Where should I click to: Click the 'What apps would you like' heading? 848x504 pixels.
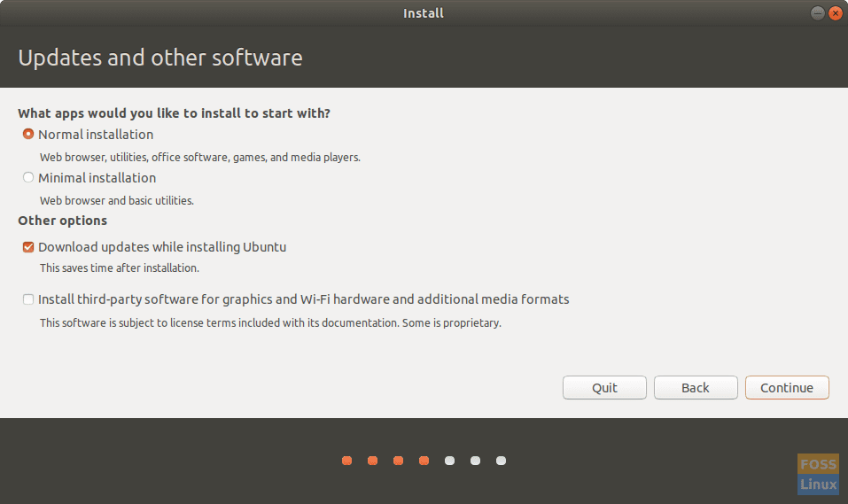175,113
